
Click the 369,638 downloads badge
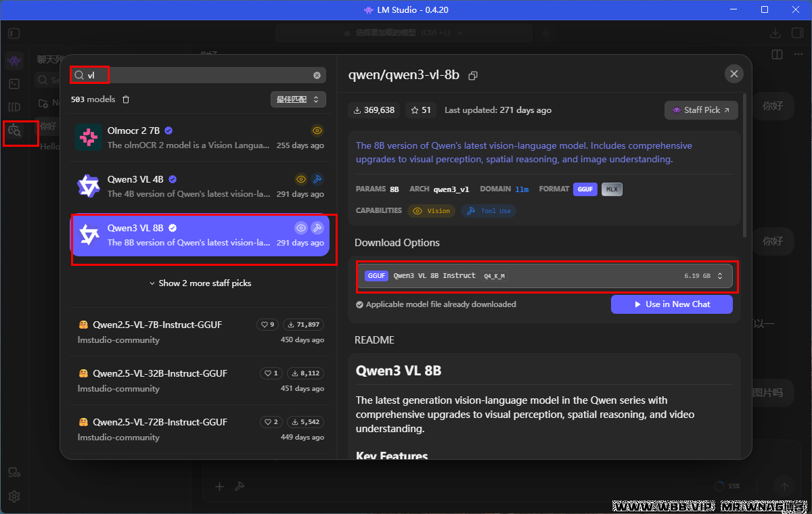374,110
